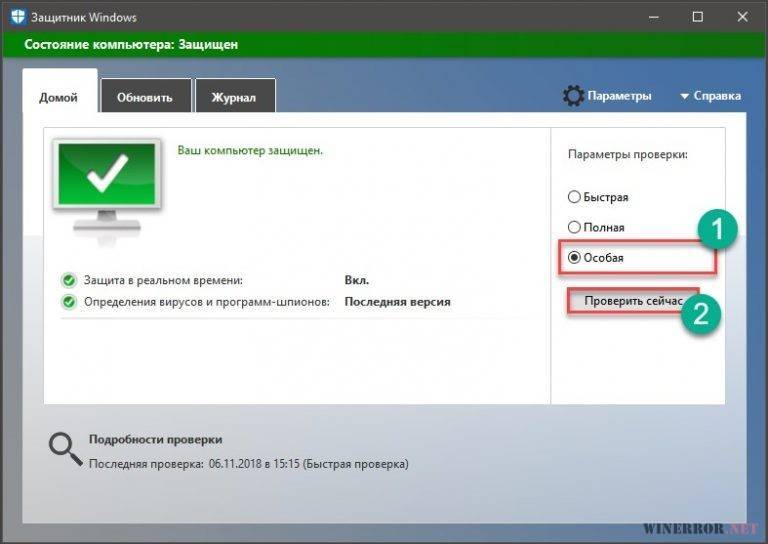Click the Защитник Windows window title

pos(84,18)
